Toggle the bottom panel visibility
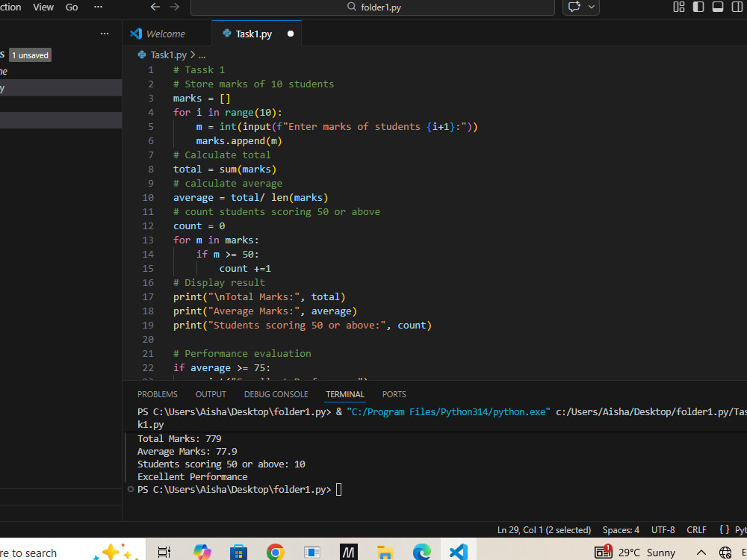Viewport: 747px width, 560px height. [x=718, y=7]
